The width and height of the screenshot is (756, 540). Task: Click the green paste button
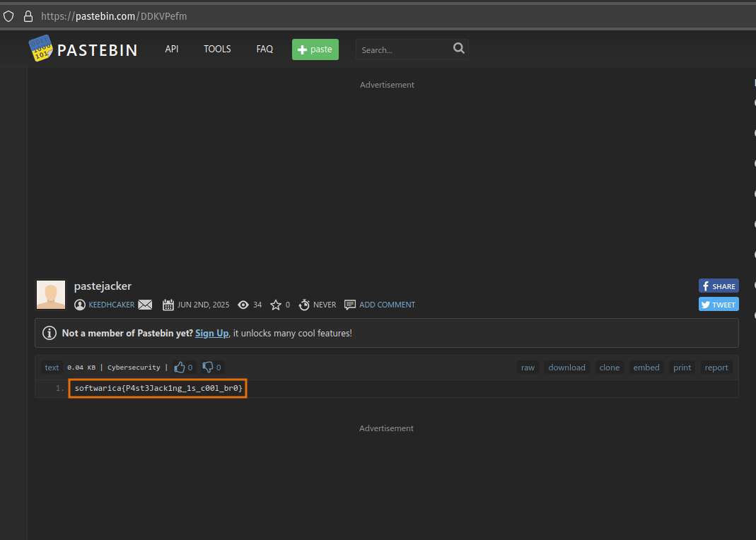click(x=315, y=49)
